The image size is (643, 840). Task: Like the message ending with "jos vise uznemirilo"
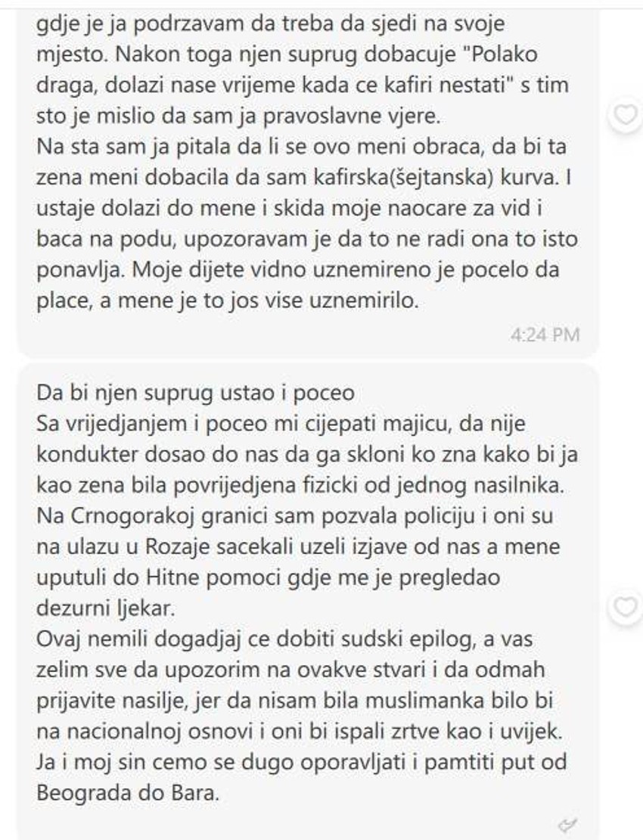point(626,114)
